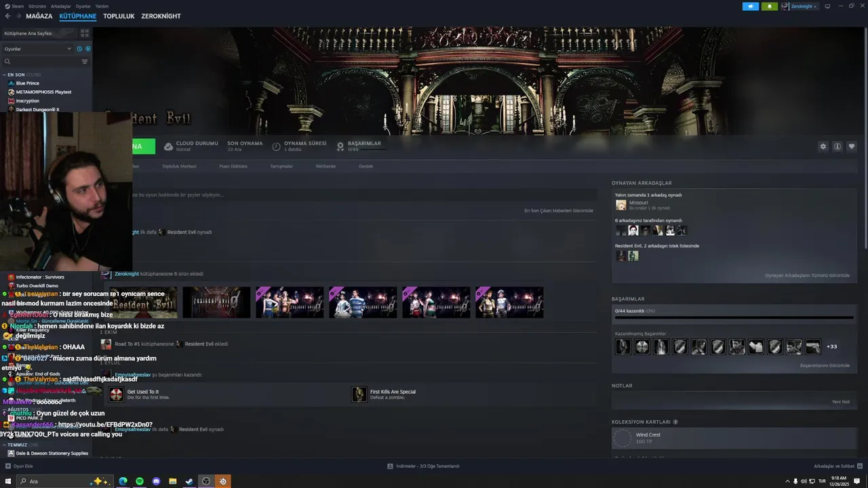Sort library by recent activity clock icon
The height and width of the screenshot is (488, 868).
tap(79, 49)
